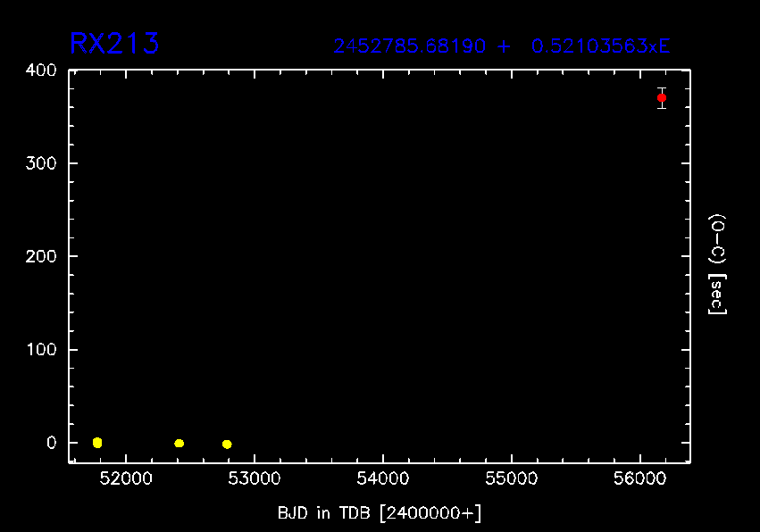760x532 pixels.
Task: Click the red data point near 56000
Action: click(x=661, y=97)
